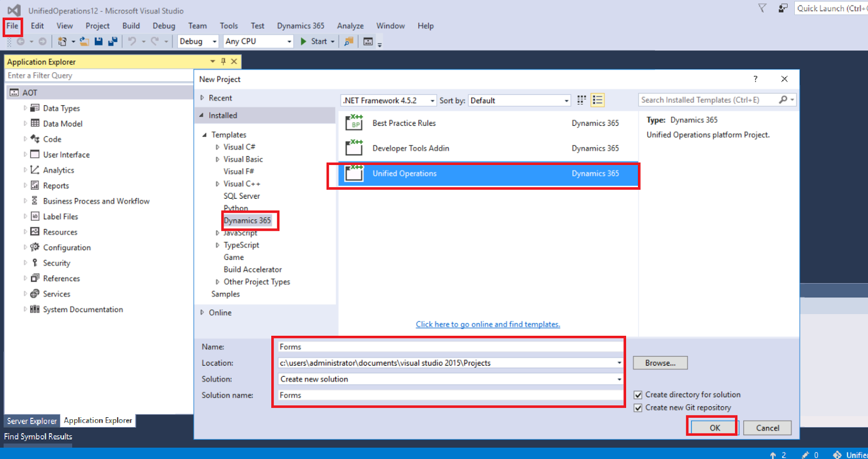The image size is (868, 459).
Task: Select Build Accelerator in template tree
Action: pos(253,270)
